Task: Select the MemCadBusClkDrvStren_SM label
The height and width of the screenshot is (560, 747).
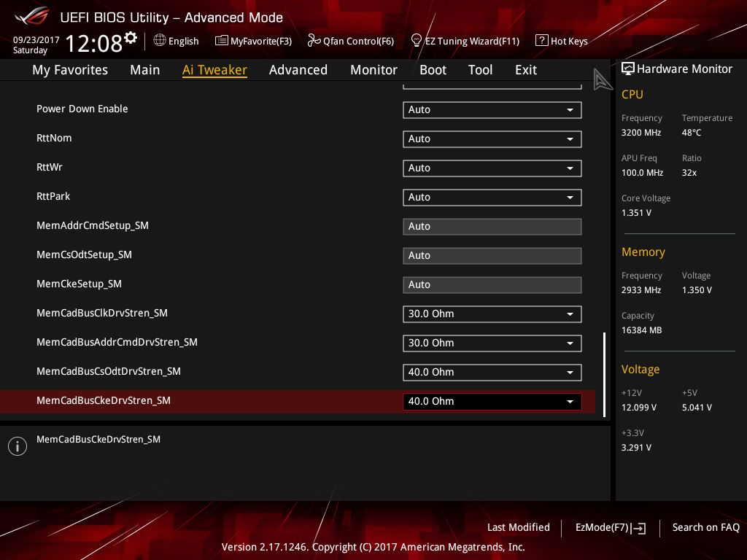Action: (102, 313)
